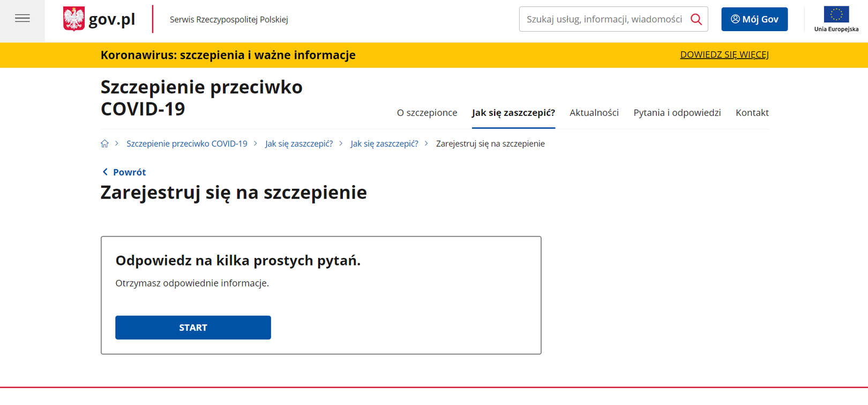Click the DOWIEDZ SIĘ WIĘCEJ link
Image resolution: width=868 pixels, height=405 pixels.
click(724, 55)
